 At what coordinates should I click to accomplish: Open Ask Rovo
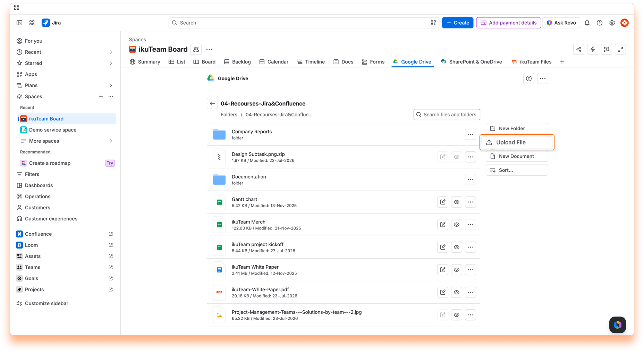[561, 23]
